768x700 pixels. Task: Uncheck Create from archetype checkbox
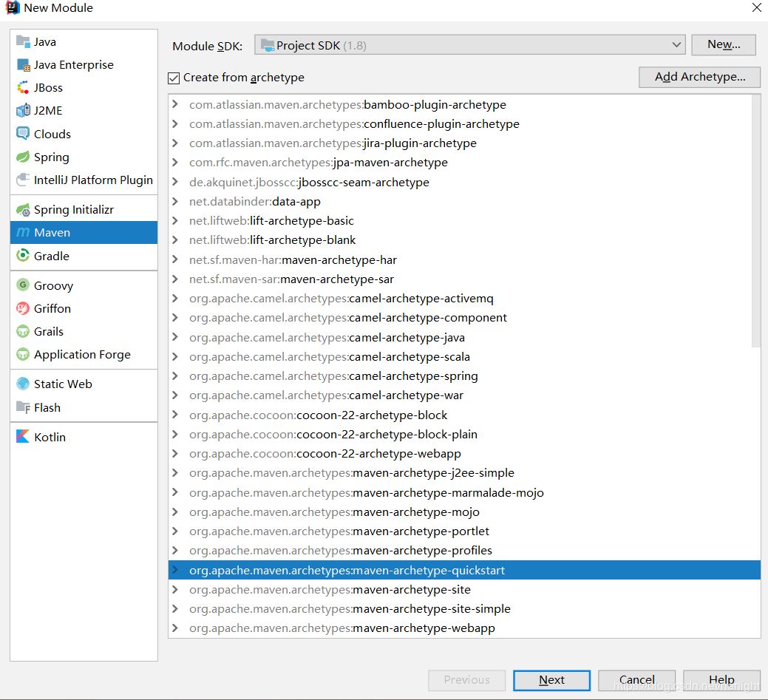(x=174, y=78)
